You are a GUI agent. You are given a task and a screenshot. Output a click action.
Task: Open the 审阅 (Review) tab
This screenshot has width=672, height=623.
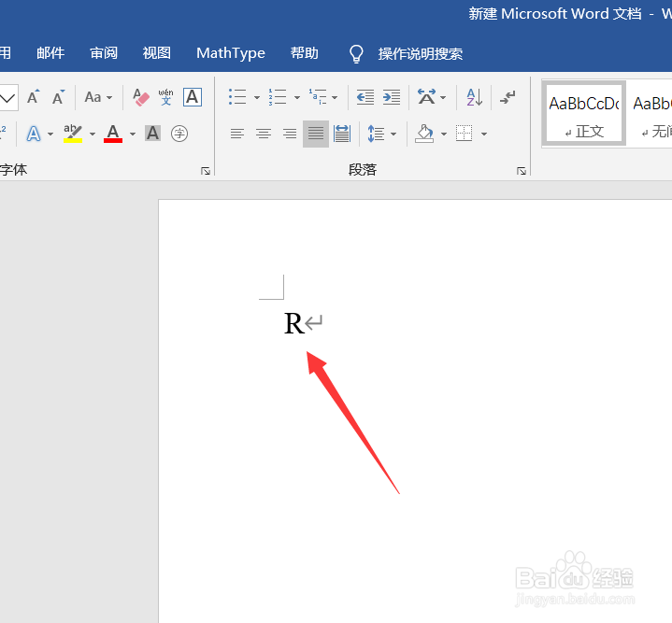(x=104, y=53)
